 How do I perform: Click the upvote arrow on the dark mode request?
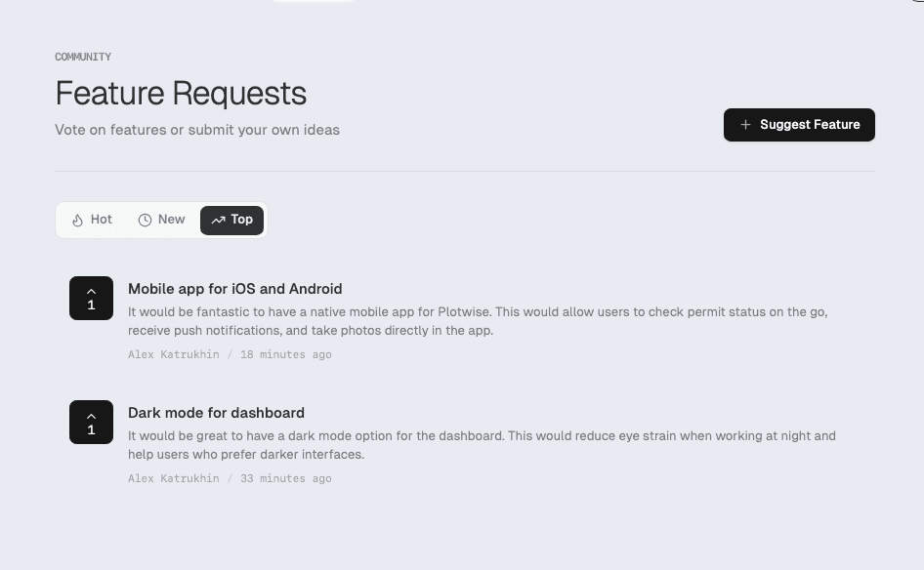91,415
